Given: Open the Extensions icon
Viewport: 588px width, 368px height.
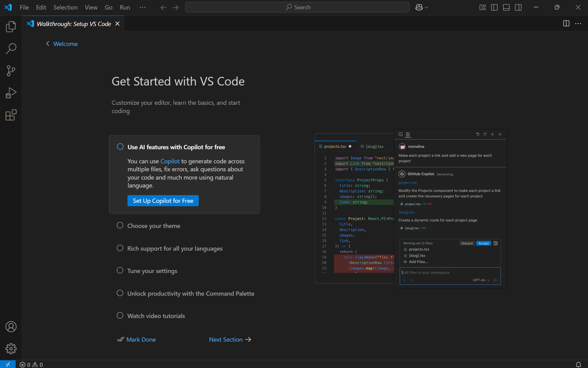Looking at the screenshot, I should 11,115.
